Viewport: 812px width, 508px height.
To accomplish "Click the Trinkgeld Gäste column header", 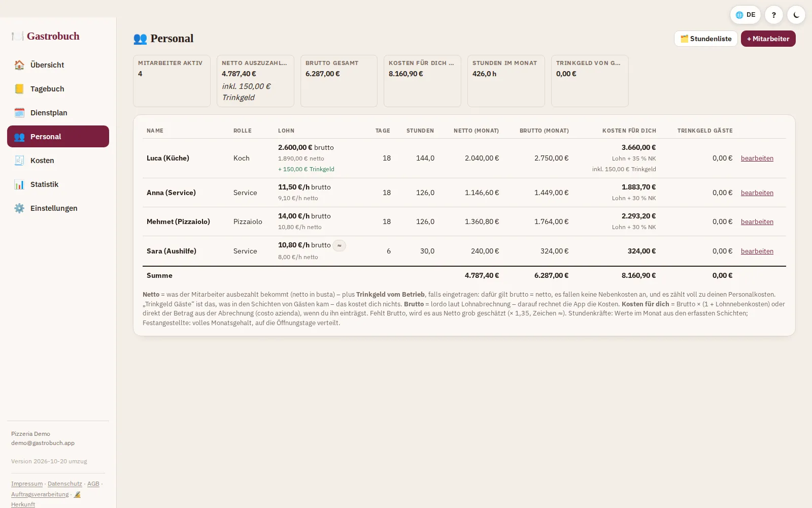I will click(705, 131).
